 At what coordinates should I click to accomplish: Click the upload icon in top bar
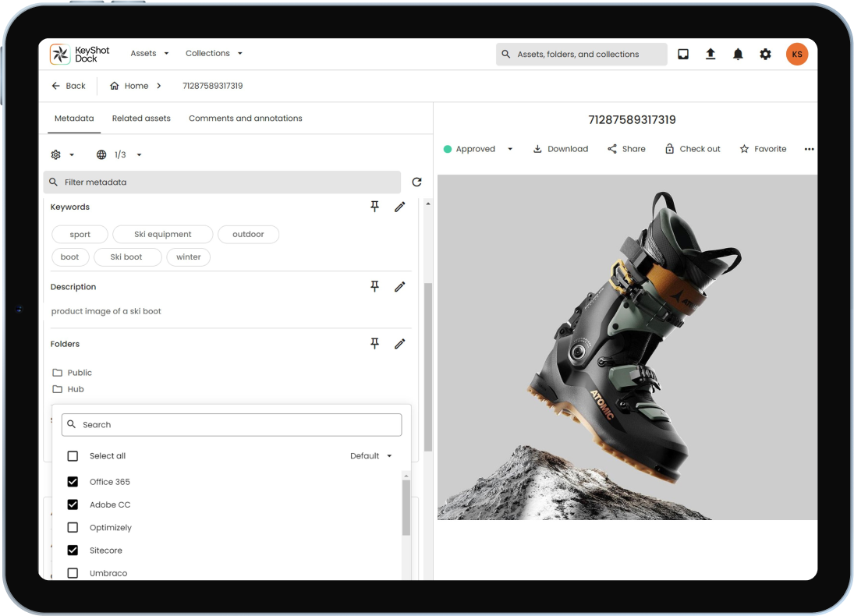[710, 54]
